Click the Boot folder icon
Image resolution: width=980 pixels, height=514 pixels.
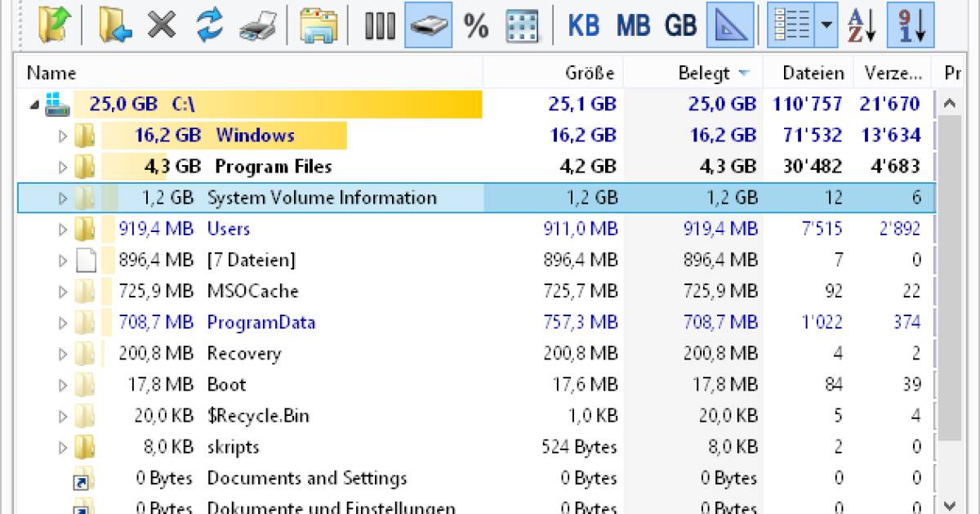tap(85, 385)
